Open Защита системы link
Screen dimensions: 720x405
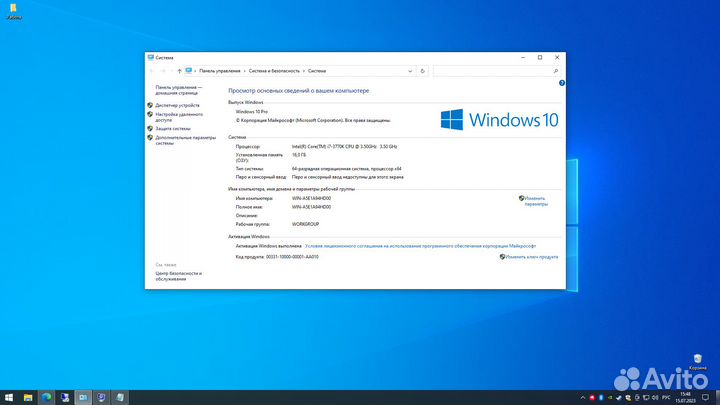point(173,129)
